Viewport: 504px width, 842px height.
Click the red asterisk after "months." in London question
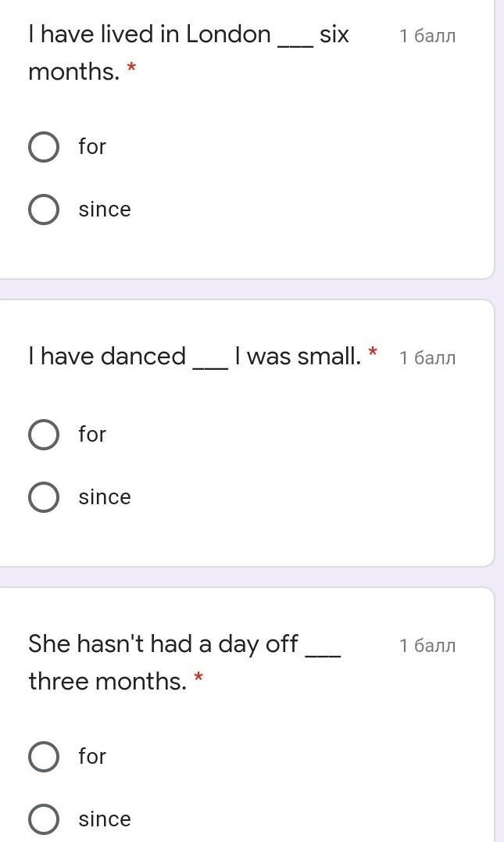click(131, 70)
